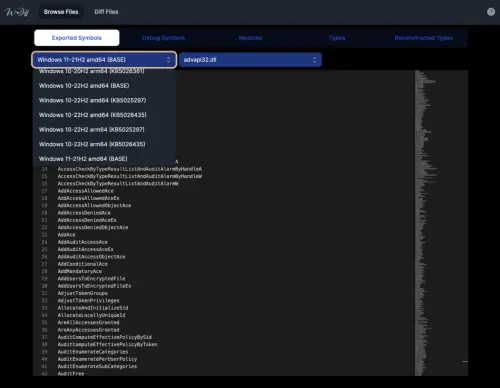The width and height of the screenshot is (500, 388).
Task: Choose Windows 10-22H2 amd64 (BASE) option
Action: pos(104,86)
